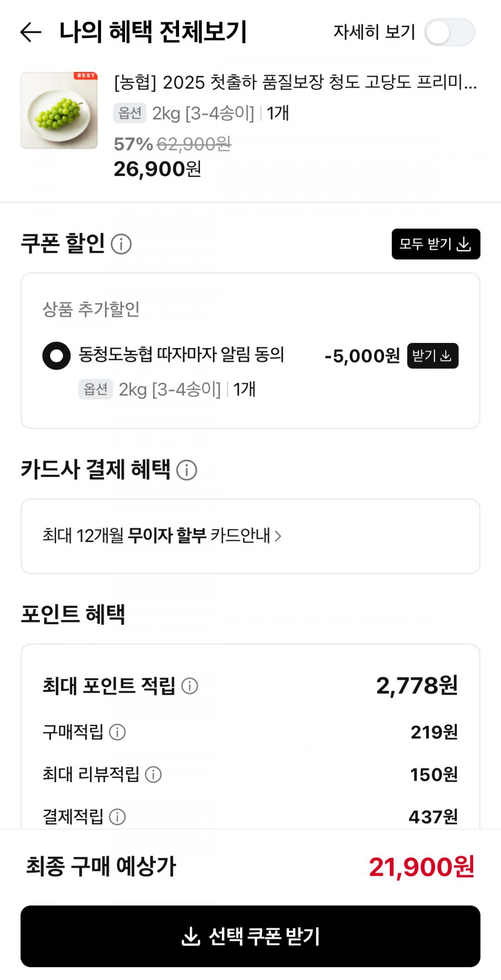The height and width of the screenshot is (980, 501).
Task: Open info icon beside 쿠폰 할인
Action: [x=121, y=244]
